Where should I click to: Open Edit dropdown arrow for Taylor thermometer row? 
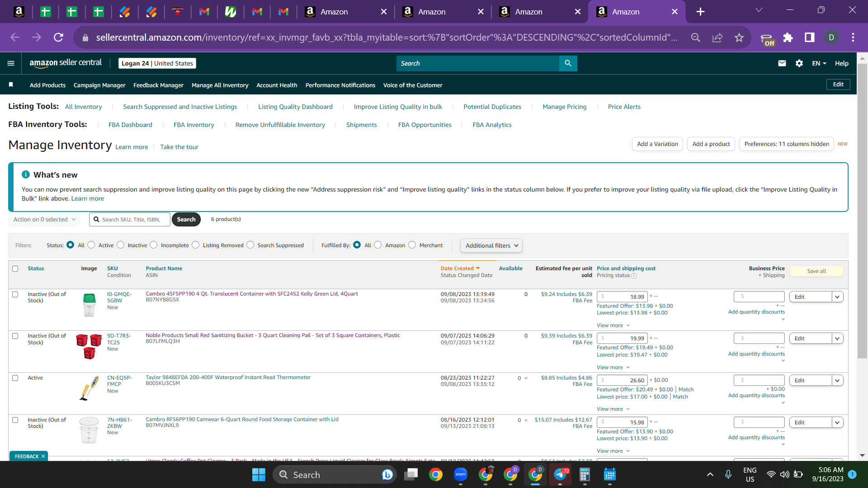coord(837,380)
